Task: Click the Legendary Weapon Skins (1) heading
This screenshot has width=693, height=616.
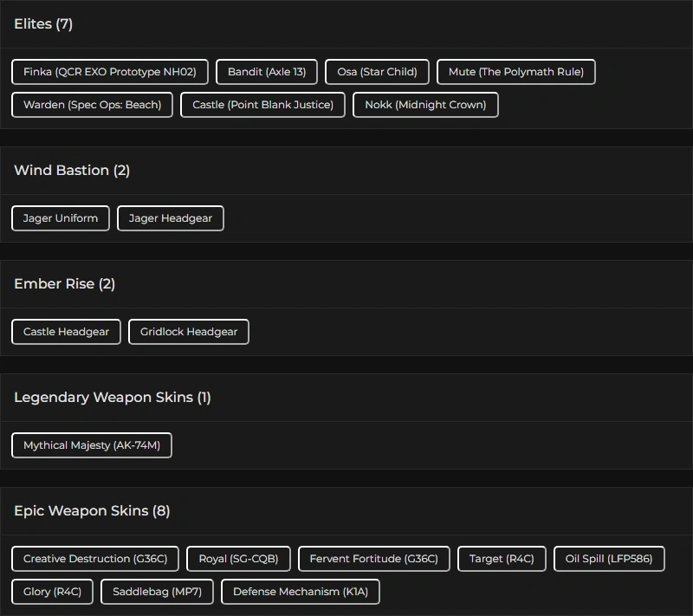Action: click(113, 398)
